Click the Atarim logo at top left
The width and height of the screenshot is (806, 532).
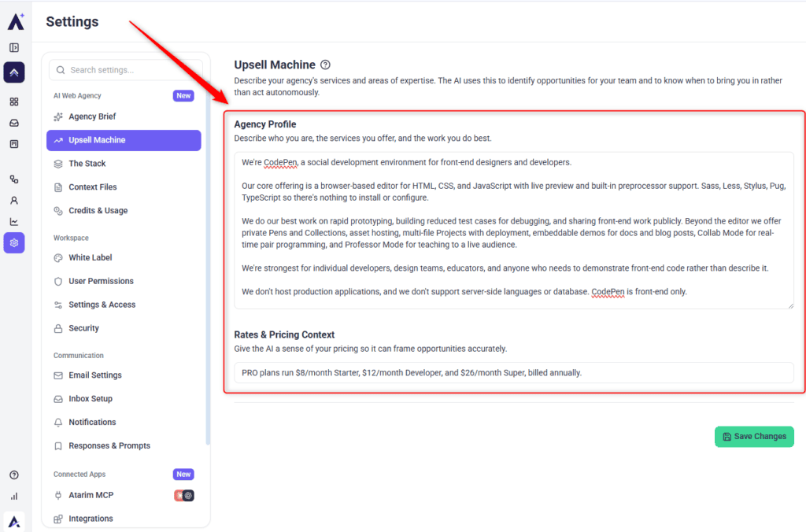[16, 21]
